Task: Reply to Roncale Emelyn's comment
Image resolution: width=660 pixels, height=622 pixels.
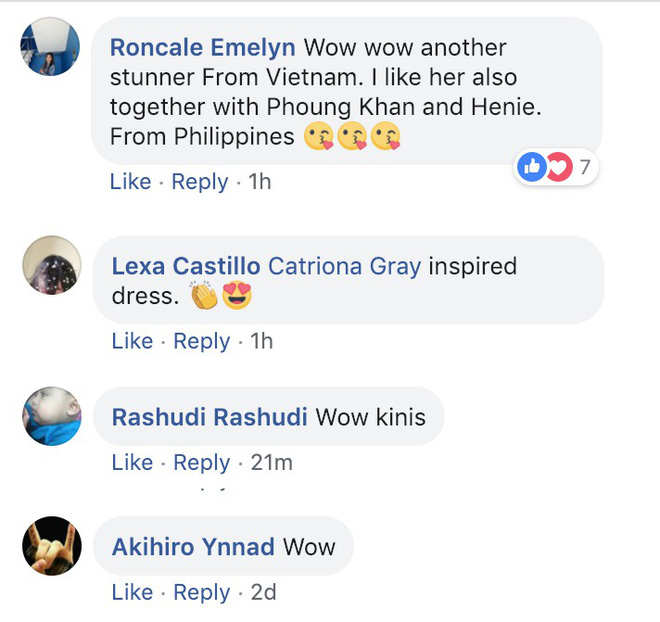Action: [x=199, y=182]
